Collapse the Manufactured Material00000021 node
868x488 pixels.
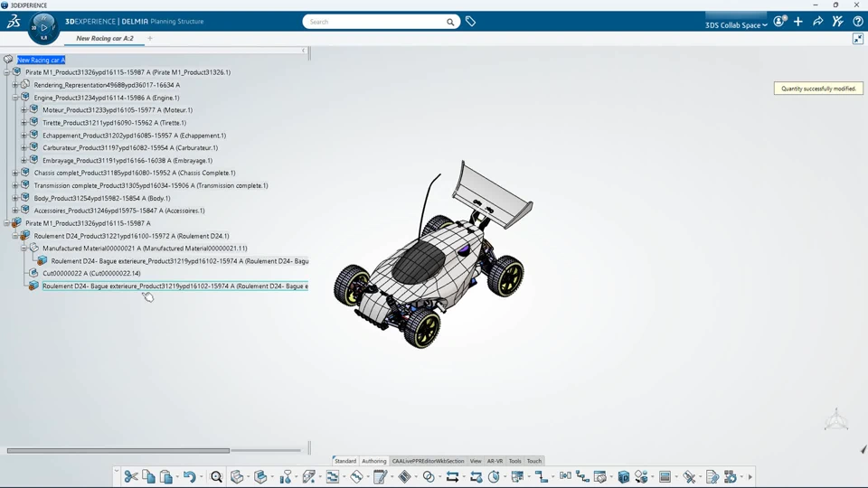coord(24,249)
